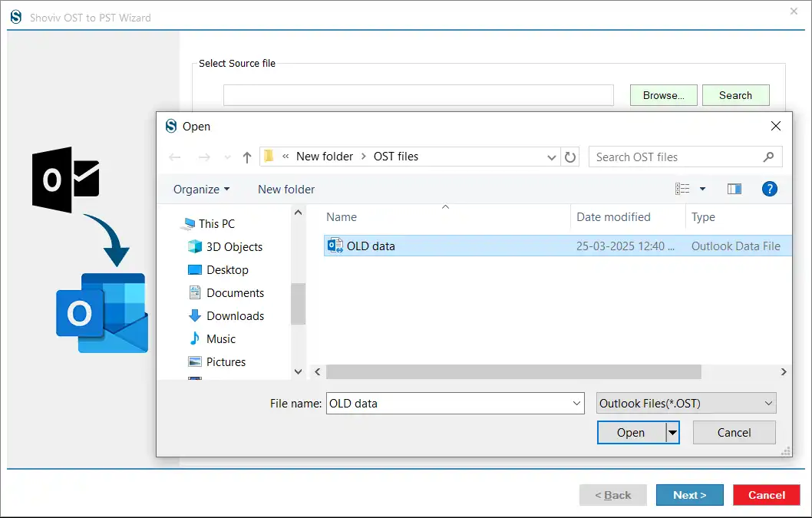Close the Shoviv wizard window

tap(794, 11)
